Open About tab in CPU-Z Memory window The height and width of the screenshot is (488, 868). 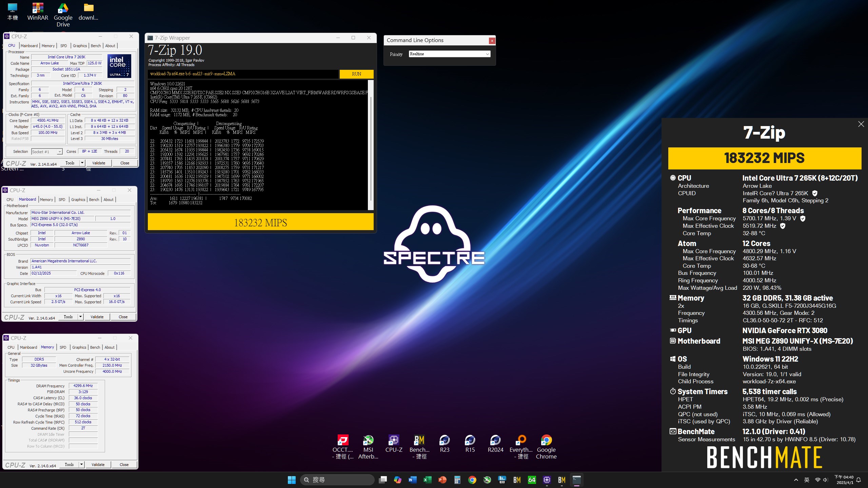click(x=109, y=347)
